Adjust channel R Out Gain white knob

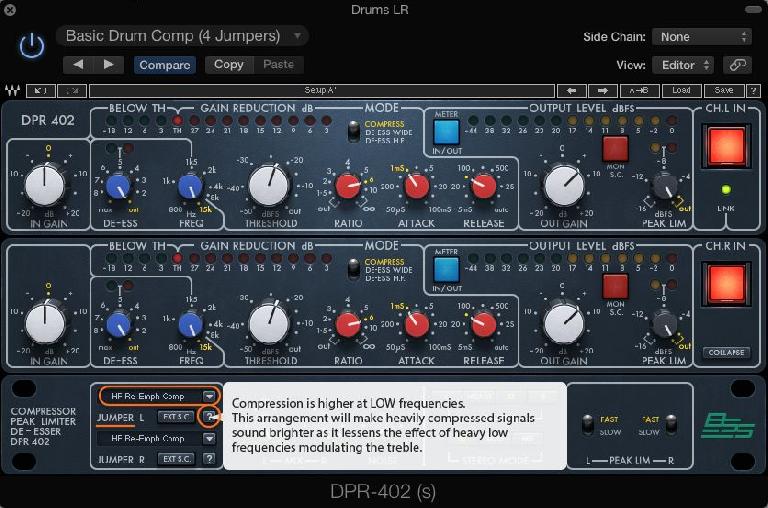(x=564, y=324)
